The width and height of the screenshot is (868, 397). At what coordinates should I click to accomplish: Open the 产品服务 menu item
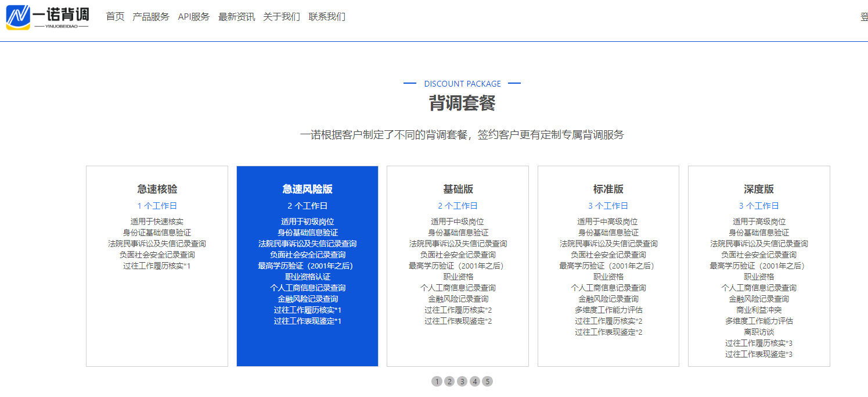151,17
